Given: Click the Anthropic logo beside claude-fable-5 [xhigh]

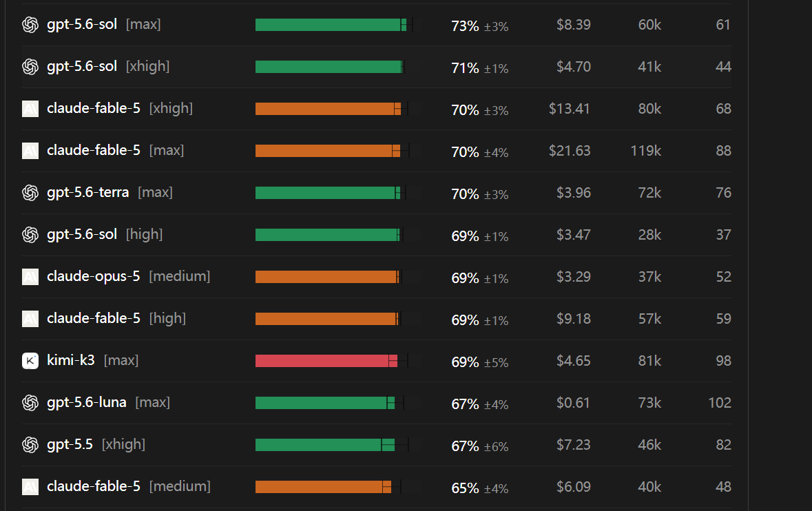Looking at the screenshot, I should click(30, 109).
